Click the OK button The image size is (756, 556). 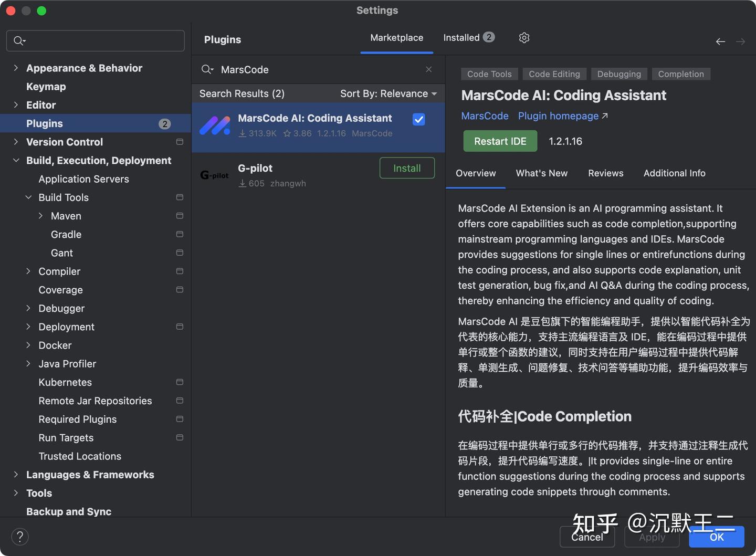[717, 537]
